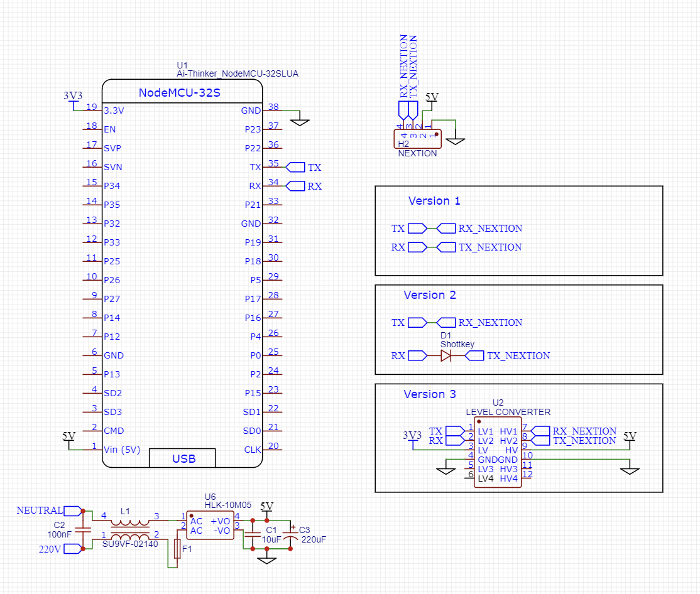
Task: Click the 220uF capacitor C3
Action: click(x=291, y=536)
